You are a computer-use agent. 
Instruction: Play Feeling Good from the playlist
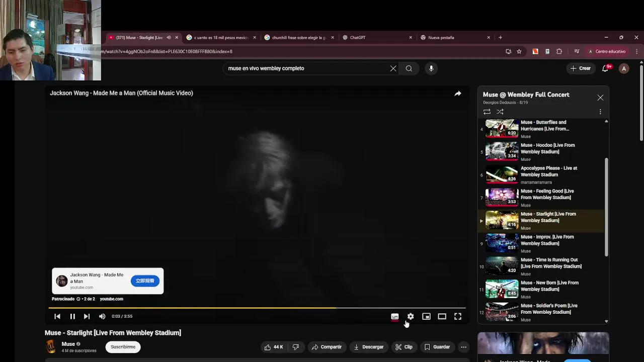click(541, 198)
